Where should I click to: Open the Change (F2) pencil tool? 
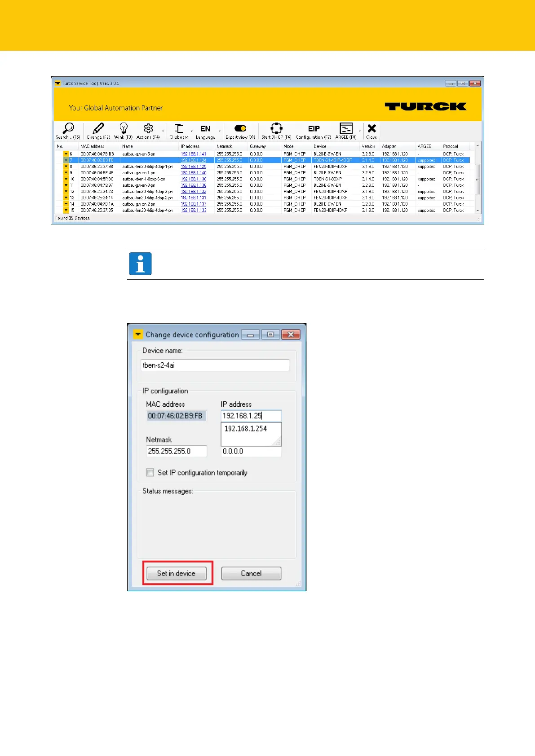pos(98,131)
